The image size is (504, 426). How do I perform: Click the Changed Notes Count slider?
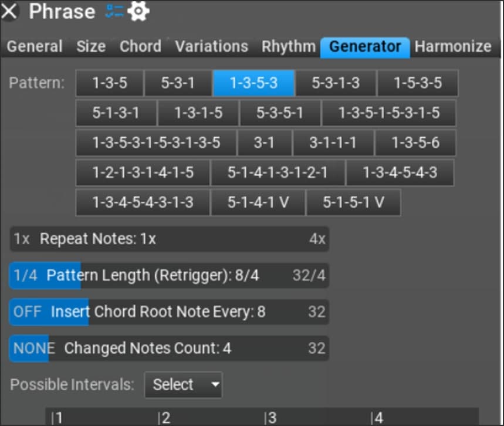[169, 349]
